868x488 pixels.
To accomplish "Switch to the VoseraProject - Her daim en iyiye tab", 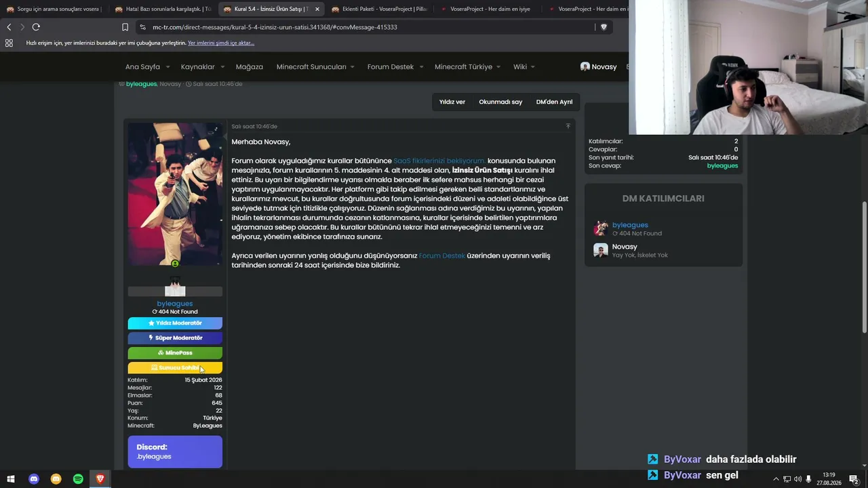I will [486, 9].
